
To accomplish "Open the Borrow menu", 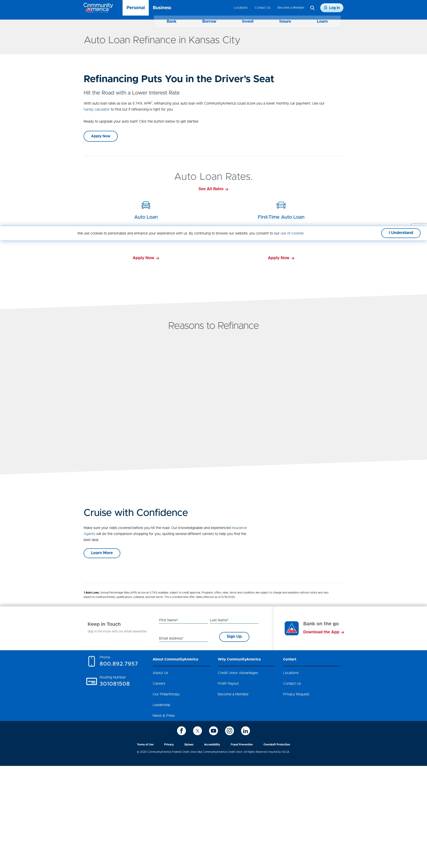I will point(209,22).
